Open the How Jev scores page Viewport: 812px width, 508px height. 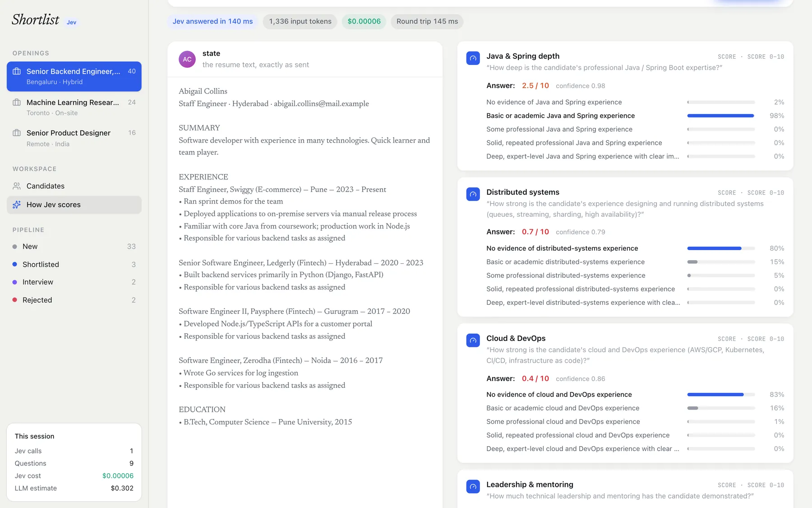click(x=74, y=205)
